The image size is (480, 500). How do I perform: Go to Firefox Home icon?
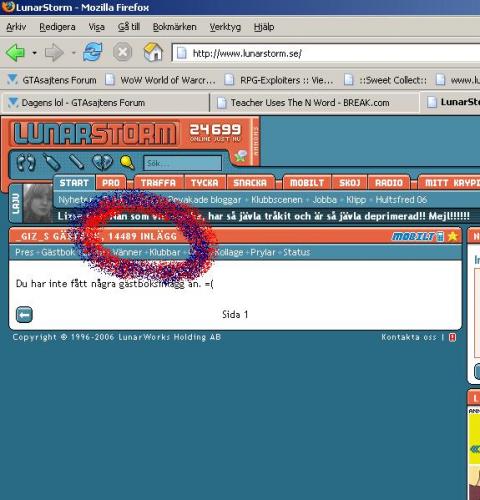click(153, 52)
